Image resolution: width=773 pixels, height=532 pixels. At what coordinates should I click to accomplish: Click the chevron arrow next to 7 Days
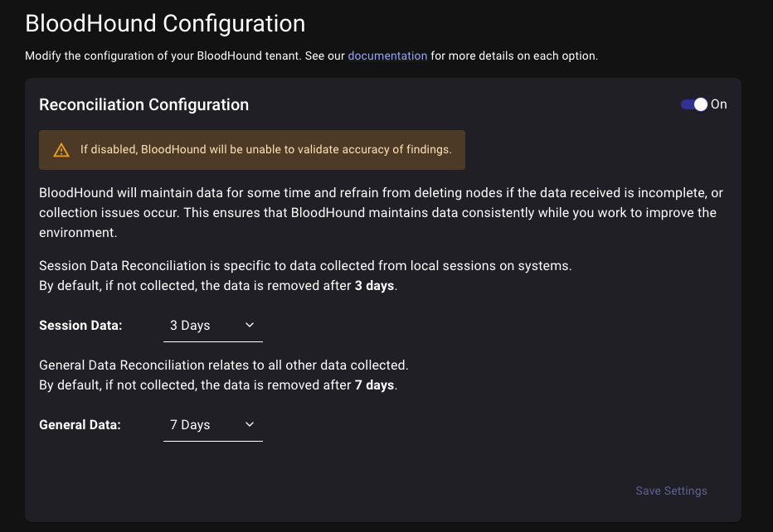250,425
